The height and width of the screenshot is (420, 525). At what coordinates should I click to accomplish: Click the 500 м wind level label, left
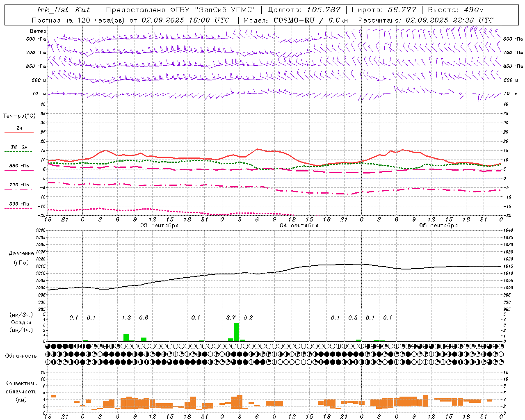[39, 80]
